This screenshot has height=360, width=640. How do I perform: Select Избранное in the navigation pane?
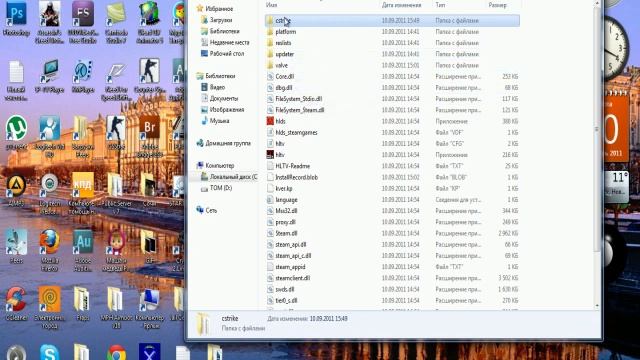pyautogui.click(x=219, y=9)
